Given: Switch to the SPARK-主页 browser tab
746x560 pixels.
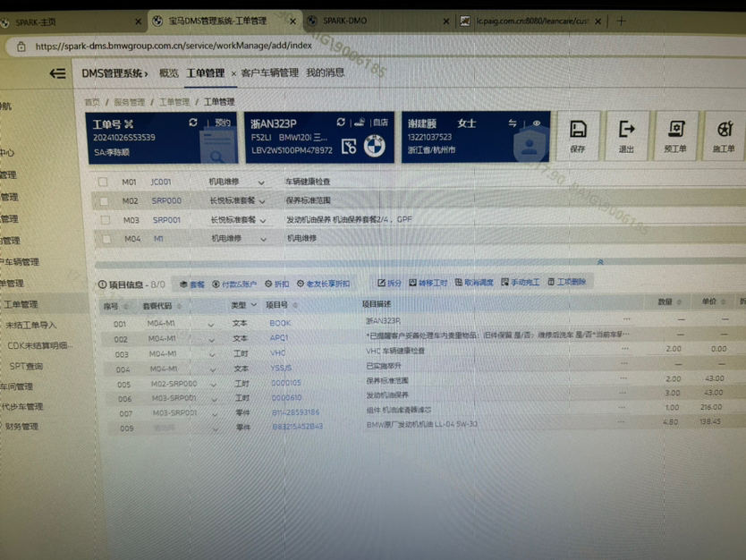Looking at the screenshot, I should (72, 21).
